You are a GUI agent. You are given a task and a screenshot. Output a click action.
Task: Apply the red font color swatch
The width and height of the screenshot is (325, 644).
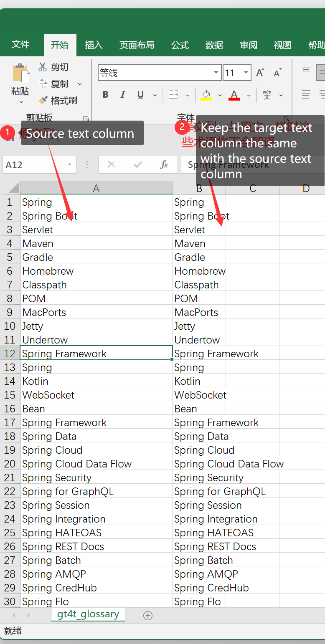tap(234, 95)
